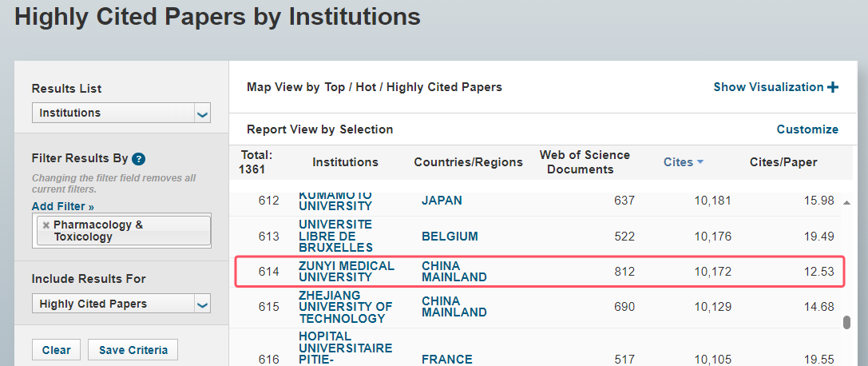This screenshot has height=366, width=868.
Task: Click the table vertical scrollbar thumb
Action: (846, 323)
